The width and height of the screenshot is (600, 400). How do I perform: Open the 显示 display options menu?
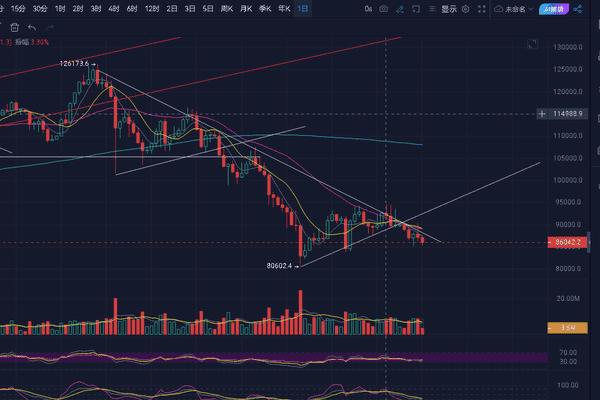click(x=449, y=8)
